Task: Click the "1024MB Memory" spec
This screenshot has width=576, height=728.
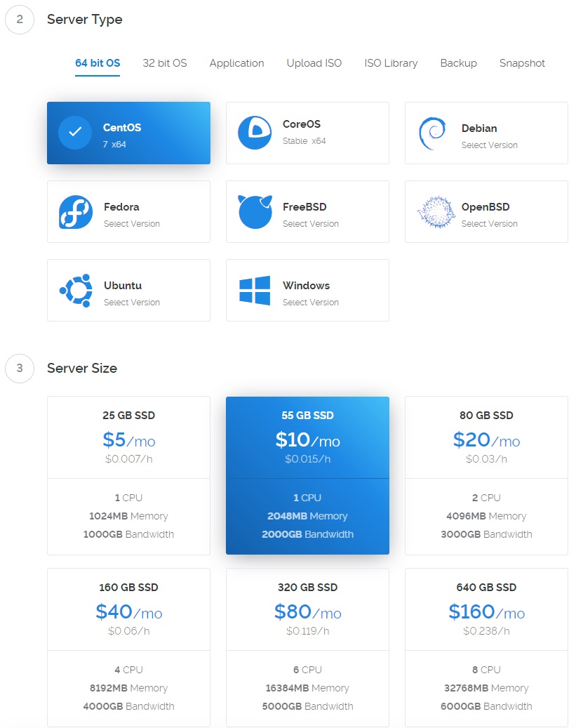Action: [128, 516]
